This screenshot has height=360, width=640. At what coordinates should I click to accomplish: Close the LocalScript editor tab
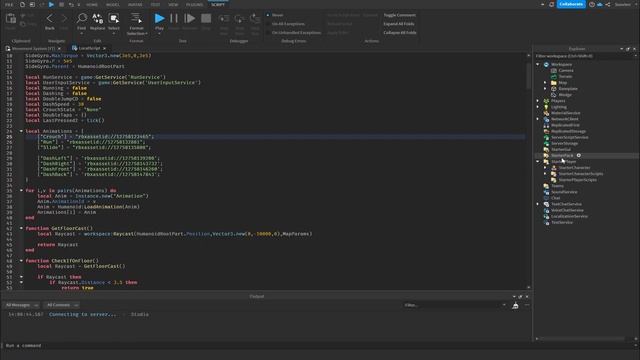(x=104, y=48)
